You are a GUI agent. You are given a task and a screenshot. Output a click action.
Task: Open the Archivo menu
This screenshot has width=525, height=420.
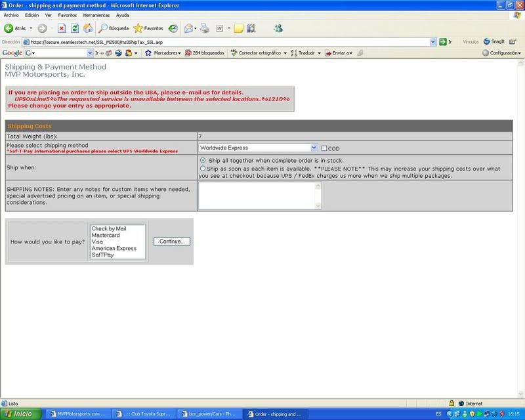click(x=11, y=15)
